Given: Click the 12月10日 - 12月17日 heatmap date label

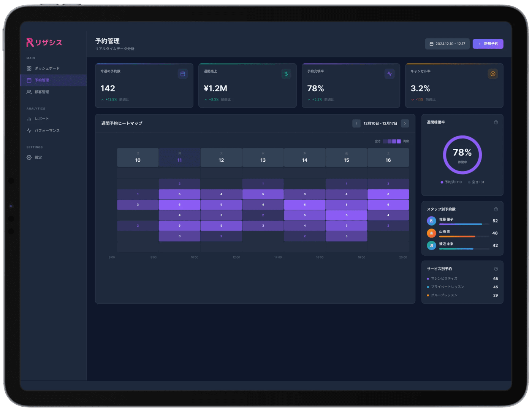Looking at the screenshot, I should click(380, 124).
